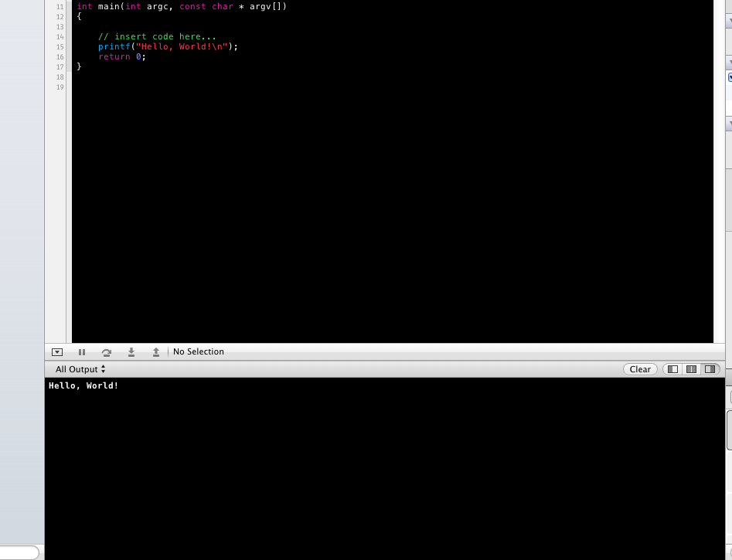Click the Step Into debug icon
Viewport: 732px width, 560px height.
(131, 352)
